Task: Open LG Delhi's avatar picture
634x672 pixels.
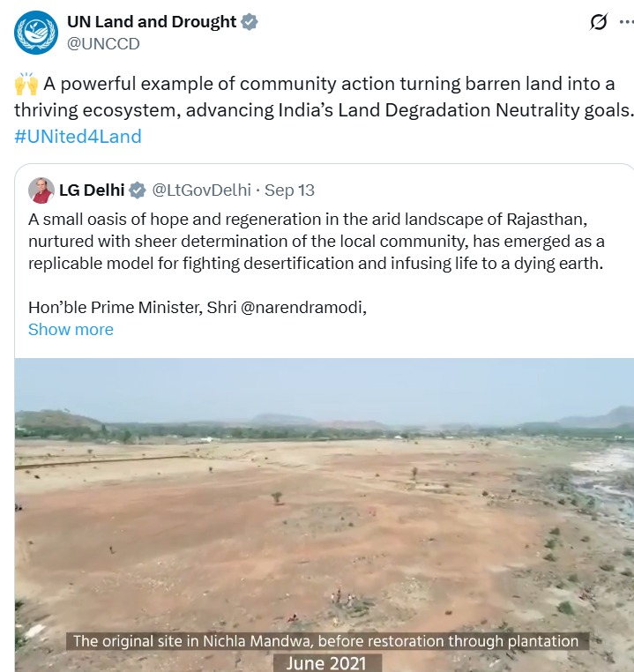Action: (x=41, y=190)
